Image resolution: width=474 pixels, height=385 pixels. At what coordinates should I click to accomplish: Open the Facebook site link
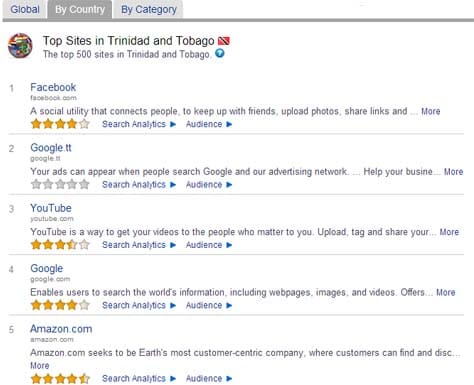[x=53, y=87]
